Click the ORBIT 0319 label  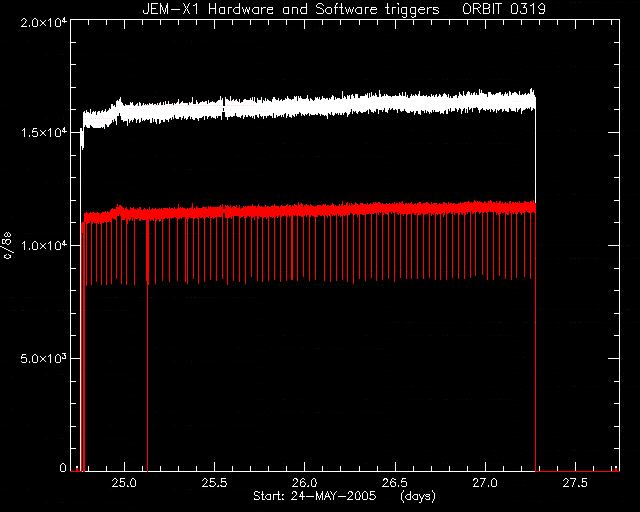pos(504,9)
